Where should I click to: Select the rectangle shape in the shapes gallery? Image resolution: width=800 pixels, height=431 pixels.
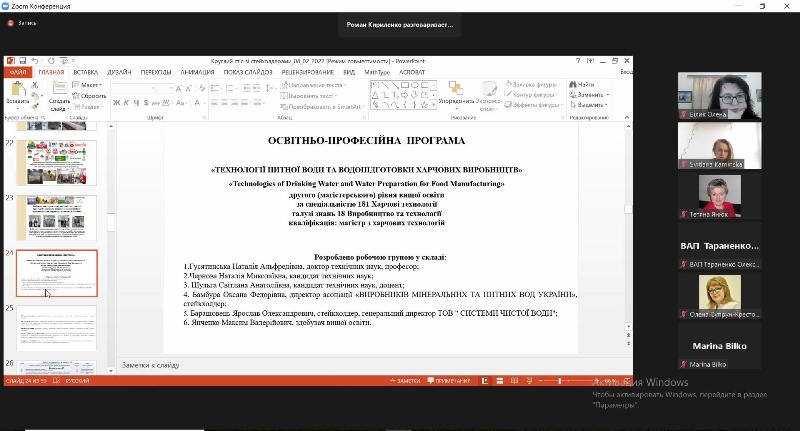pos(405,85)
